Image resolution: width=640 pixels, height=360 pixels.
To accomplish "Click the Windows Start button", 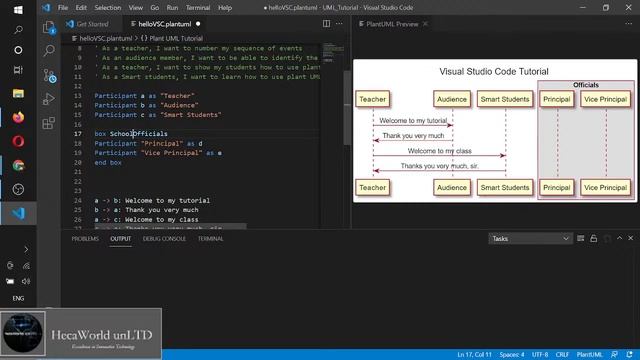I will pos(18,9).
